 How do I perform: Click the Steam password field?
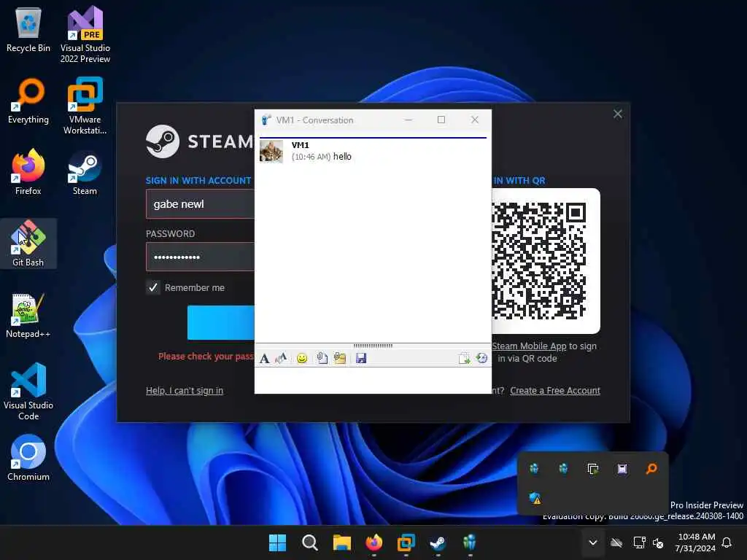[x=200, y=257]
